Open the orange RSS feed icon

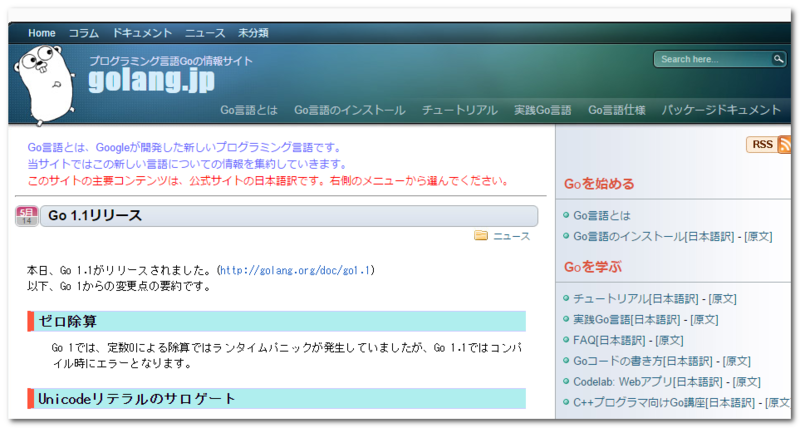coord(785,144)
